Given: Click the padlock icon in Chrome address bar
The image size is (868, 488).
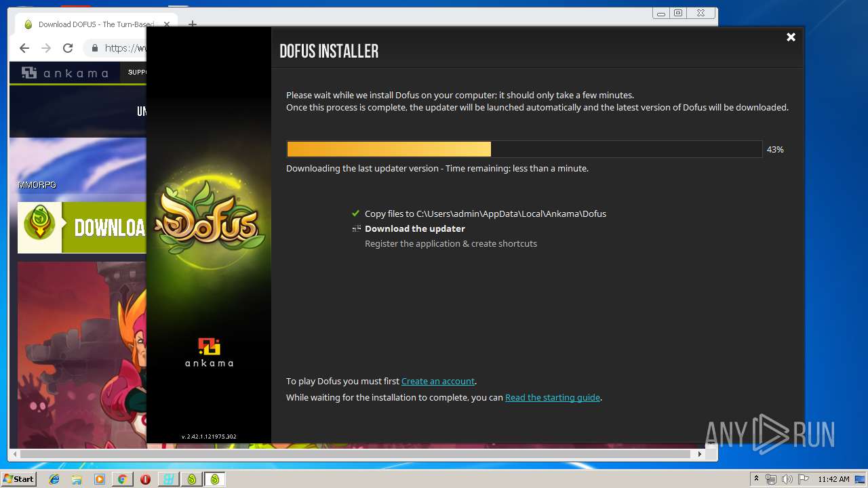Looking at the screenshot, I should 95,48.
